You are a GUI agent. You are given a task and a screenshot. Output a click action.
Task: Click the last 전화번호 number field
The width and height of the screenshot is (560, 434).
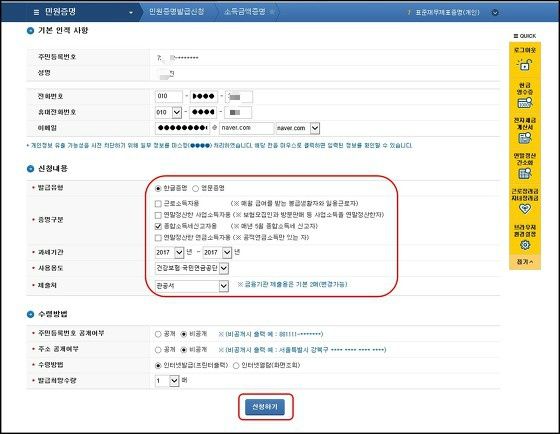239,96
